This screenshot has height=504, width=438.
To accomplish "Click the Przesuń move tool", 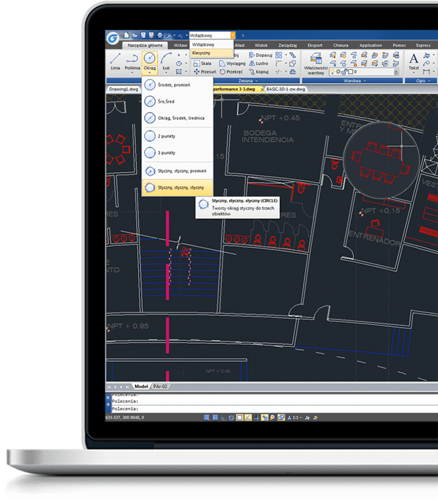I will click(x=205, y=72).
